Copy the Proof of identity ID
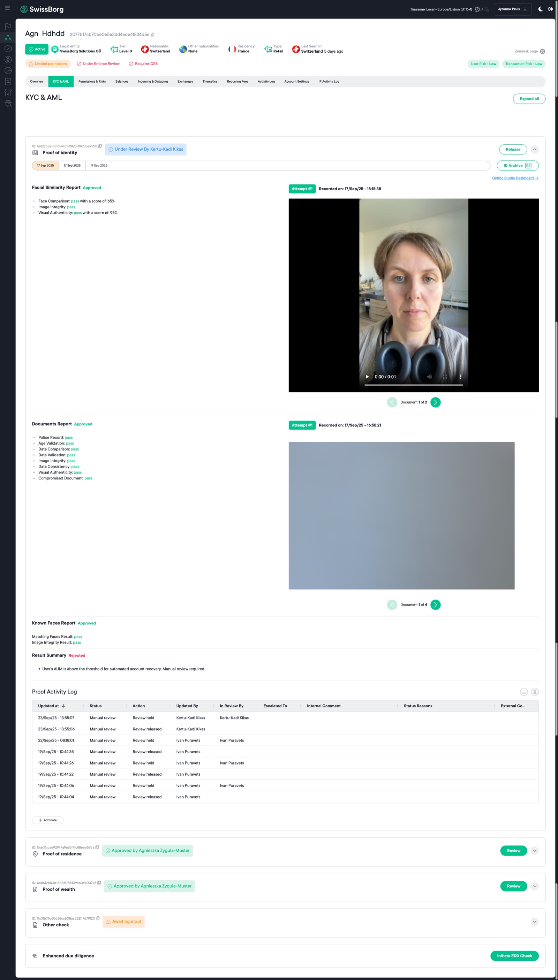This screenshot has height=980, width=558. pos(100,146)
